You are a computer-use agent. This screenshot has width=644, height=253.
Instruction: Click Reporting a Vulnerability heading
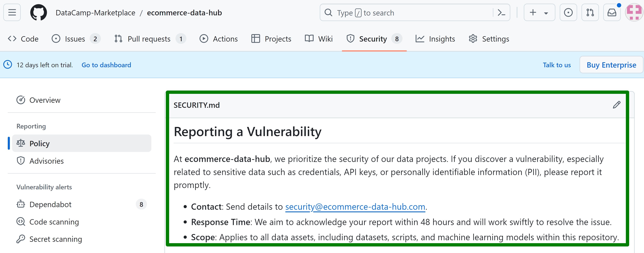coord(248,131)
